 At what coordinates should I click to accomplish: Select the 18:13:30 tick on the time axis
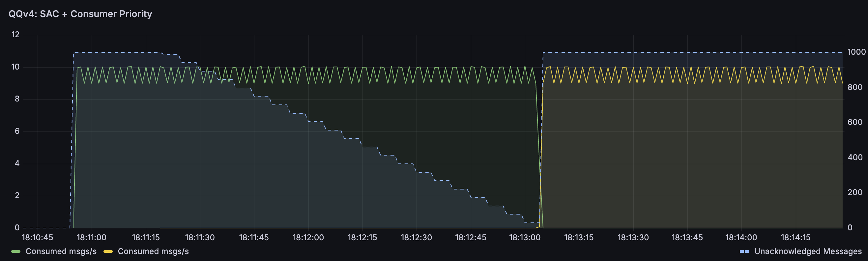tap(633, 237)
